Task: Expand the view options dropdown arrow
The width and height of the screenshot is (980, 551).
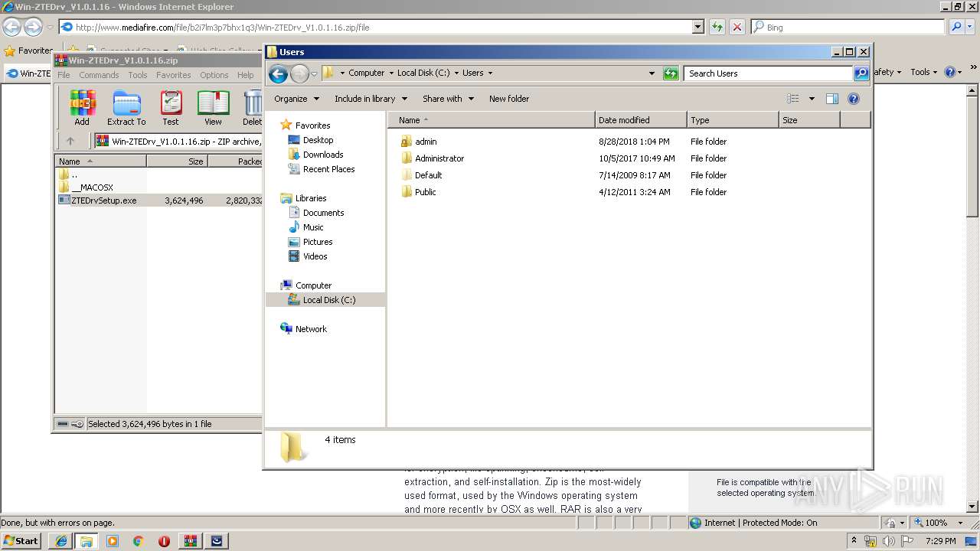Action: [812, 99]
